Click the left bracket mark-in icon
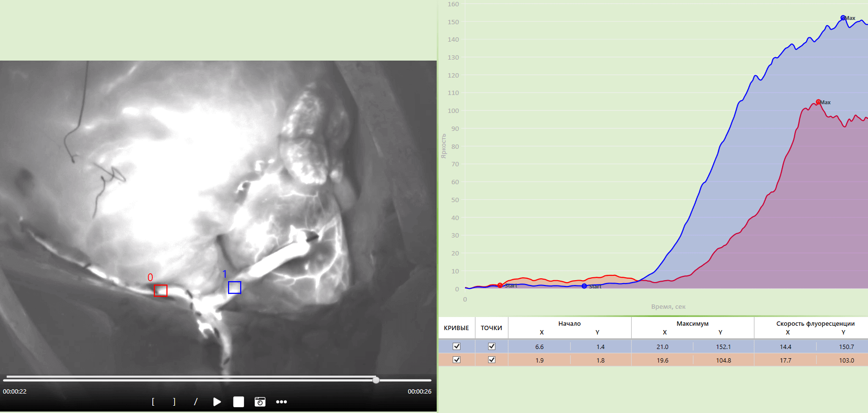 tap(153, 402)
